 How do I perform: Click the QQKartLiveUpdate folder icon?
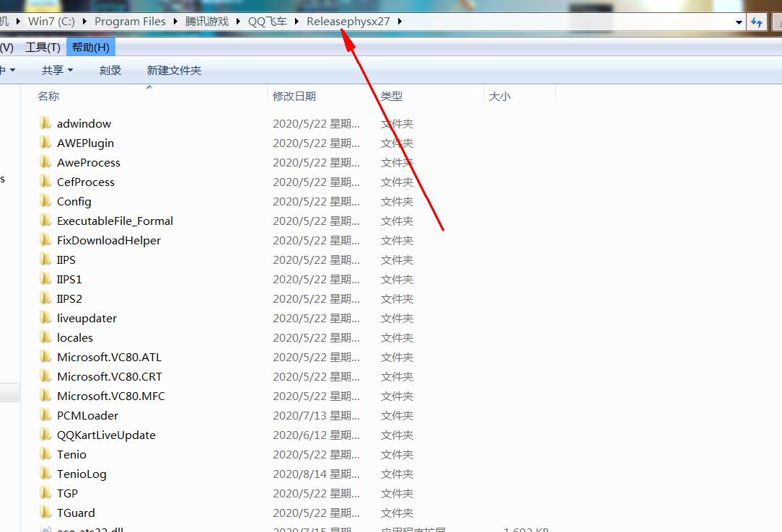click(x=45, y=435)
